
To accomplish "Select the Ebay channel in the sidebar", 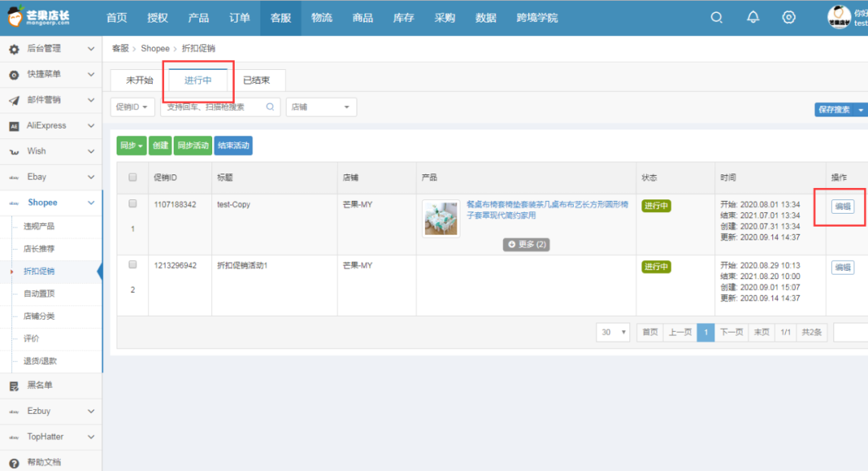I will click(48, 177).
